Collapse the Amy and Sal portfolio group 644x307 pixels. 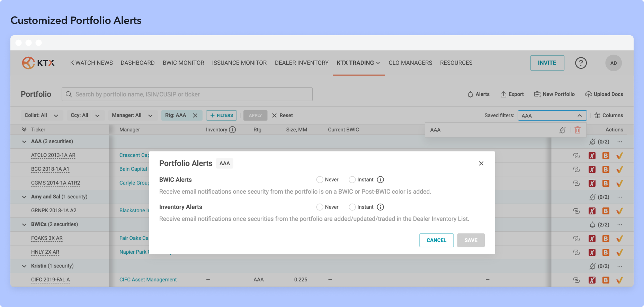pyautogui.click(x=24, y=197)
